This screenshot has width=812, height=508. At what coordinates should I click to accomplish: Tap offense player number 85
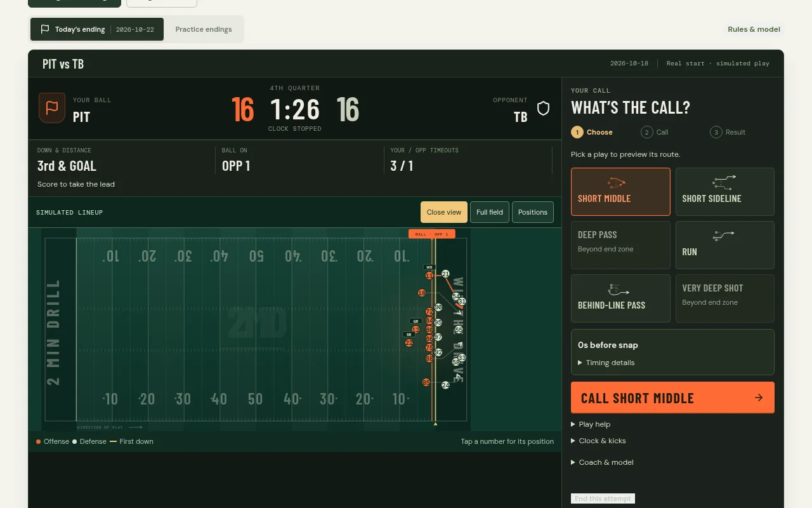pyautogui.click(x=426, y=382)
